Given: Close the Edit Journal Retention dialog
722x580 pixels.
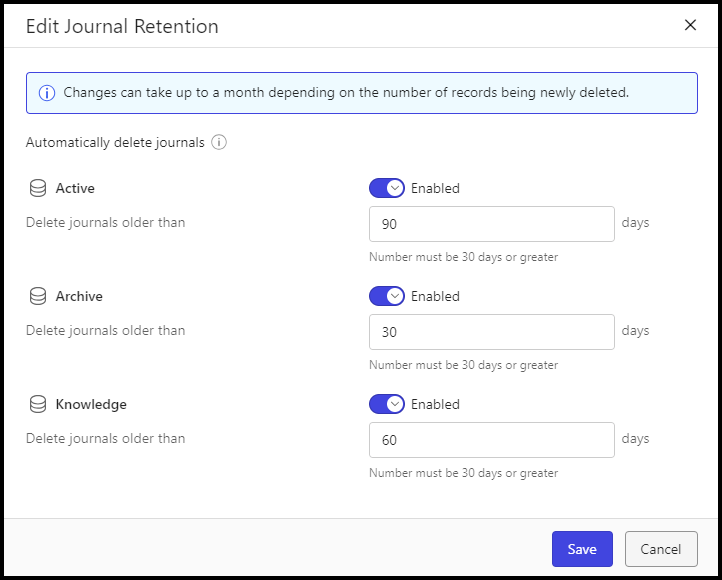Looking at the screenshot, I should tap(690, 25).
